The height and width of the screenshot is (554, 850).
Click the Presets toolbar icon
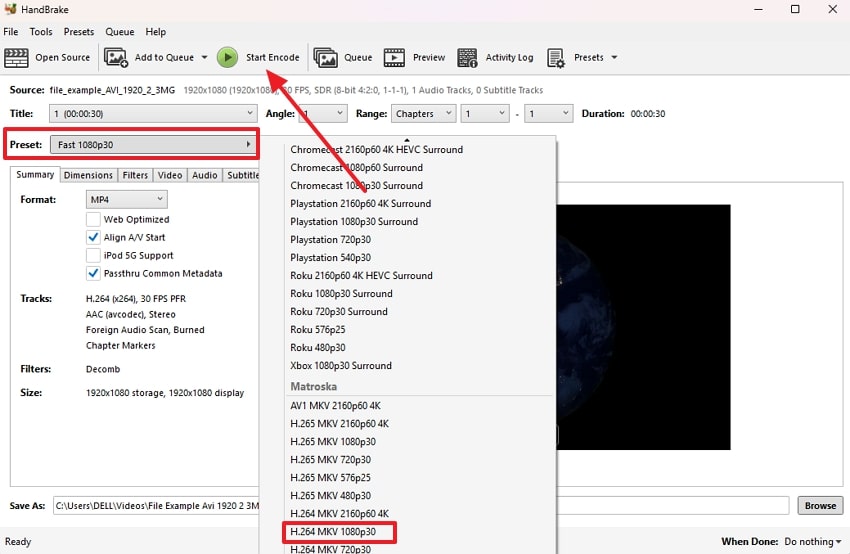556,57
